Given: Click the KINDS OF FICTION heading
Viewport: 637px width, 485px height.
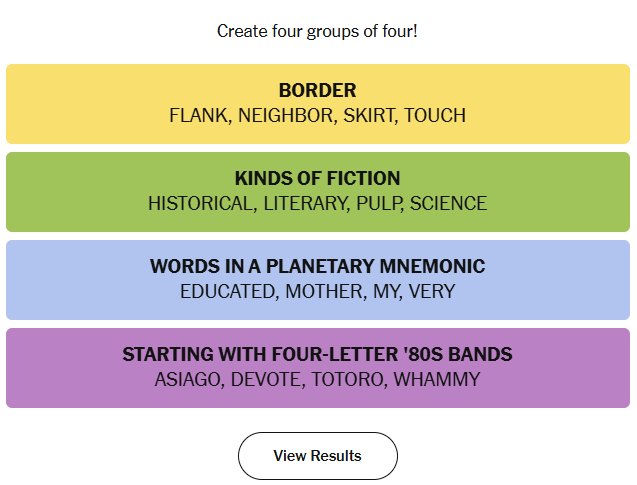Looking at the screenshot, I should [317, 179].
